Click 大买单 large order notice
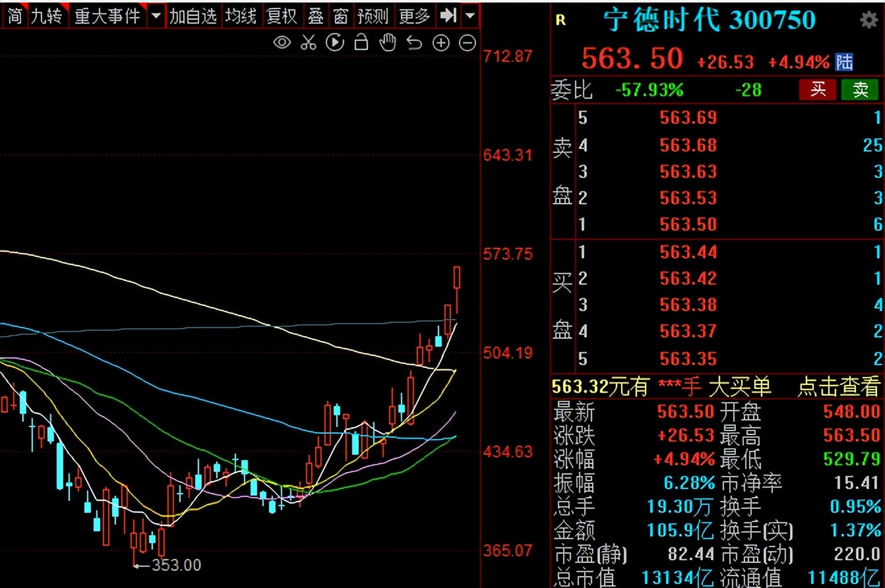This screenshot has height=588, width=885. [x=739, y=386]
